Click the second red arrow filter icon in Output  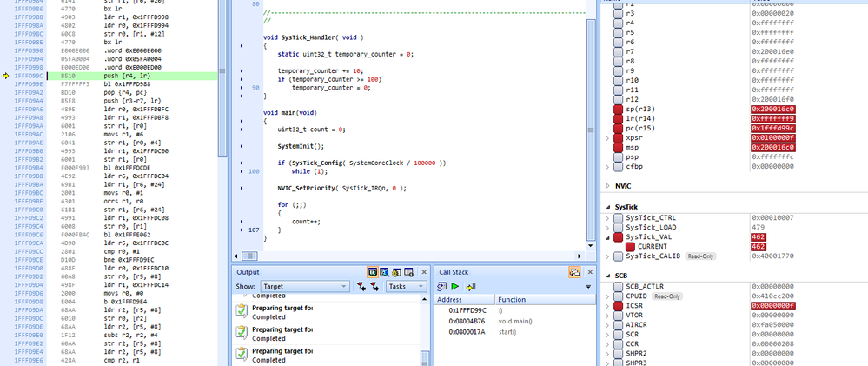pos(375,286)
